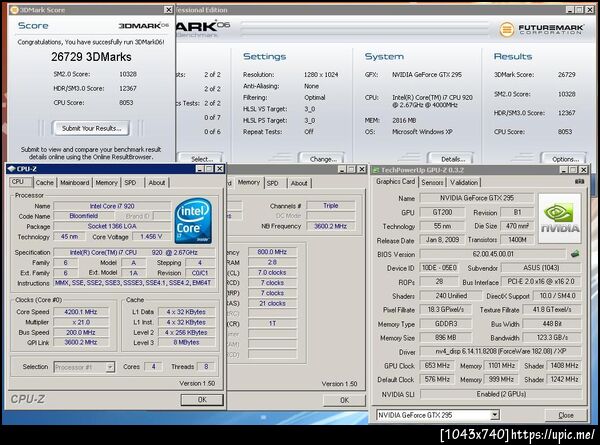This screenshot has width=600, height=445.
Task: Click the Driver nv4_disp version field
Action: tap(501, 352)
